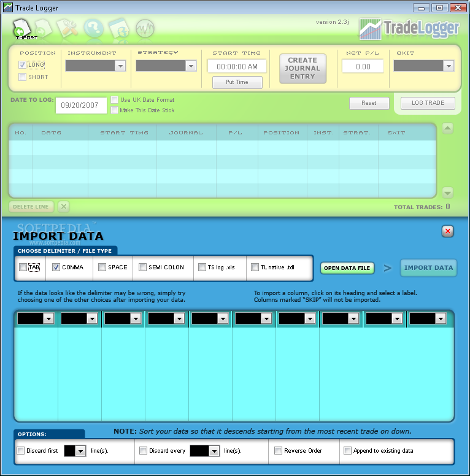Click the Net P/L value field
The image size is (470, 476).
(363, 66)
